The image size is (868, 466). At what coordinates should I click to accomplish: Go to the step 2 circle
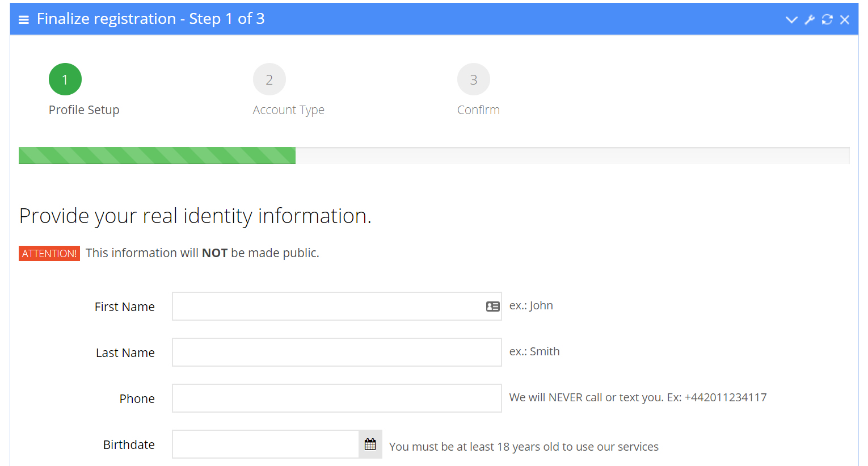pos(269,79)
